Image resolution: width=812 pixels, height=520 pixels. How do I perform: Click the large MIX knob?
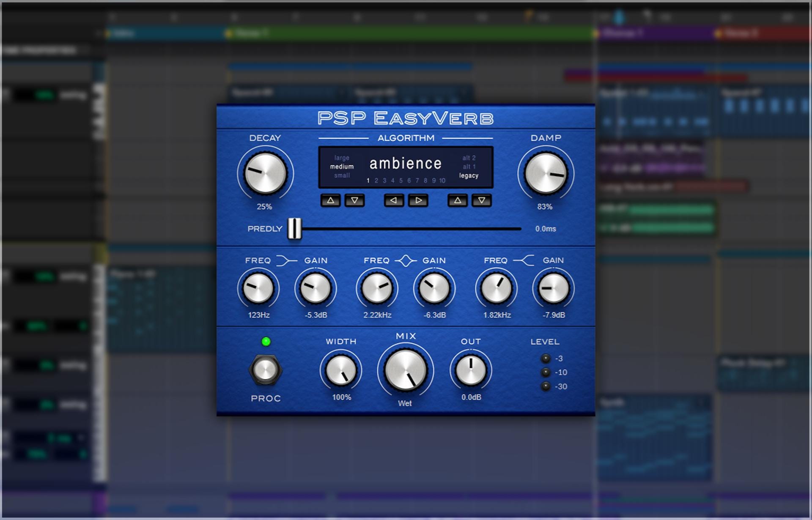(406, 370)
